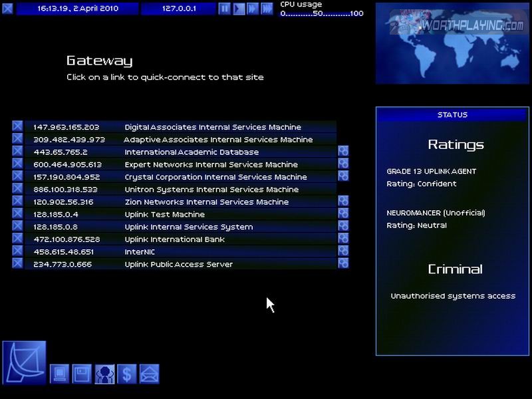Set game speed to normal play
The height and width of the screenshot is (399, 532).
pos(239,9)
